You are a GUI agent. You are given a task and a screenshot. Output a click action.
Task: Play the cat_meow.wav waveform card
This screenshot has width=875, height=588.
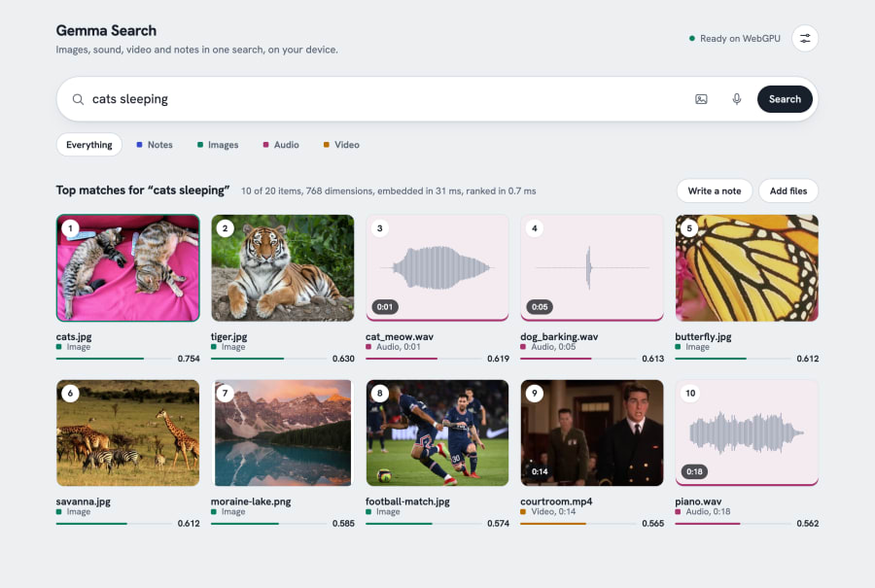point(437,268)
